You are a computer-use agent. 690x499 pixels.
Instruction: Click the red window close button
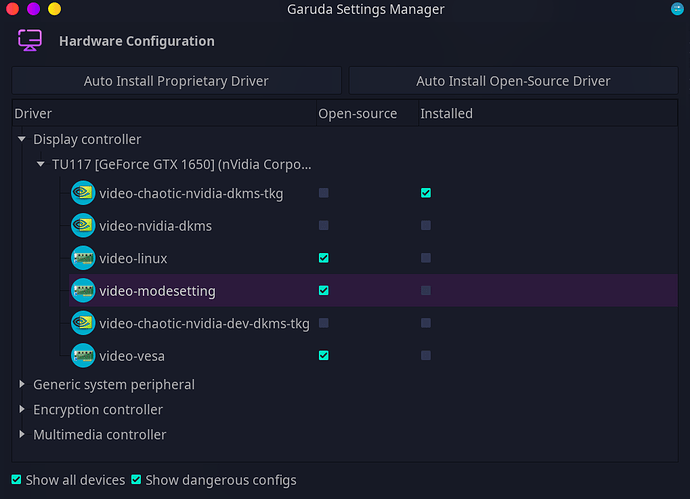click(13, 9)
